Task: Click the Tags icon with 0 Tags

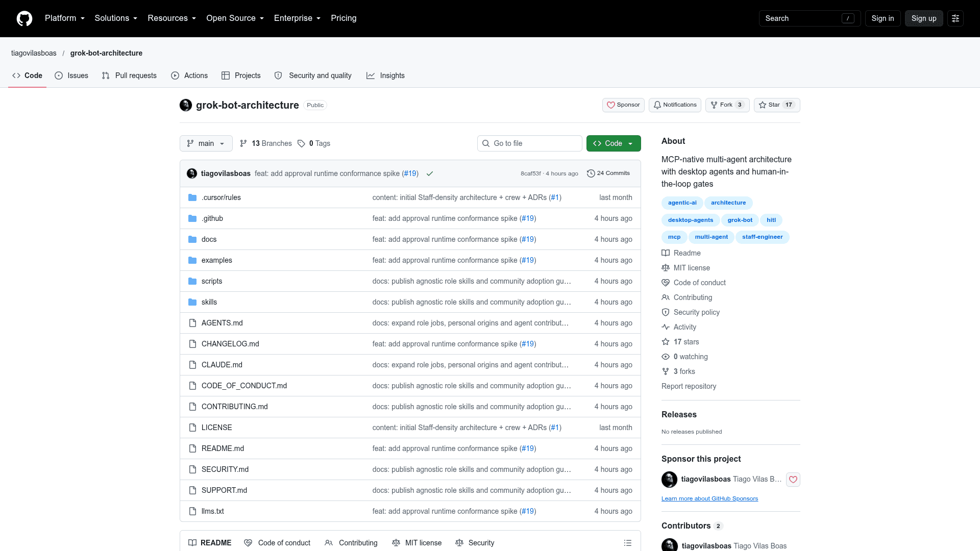Action: tap(301, 143)
